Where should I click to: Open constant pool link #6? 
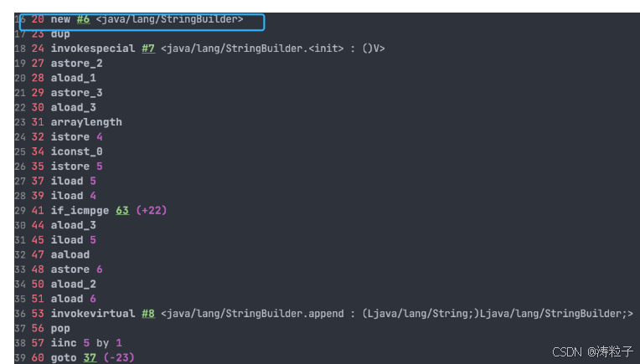point(83,19)
